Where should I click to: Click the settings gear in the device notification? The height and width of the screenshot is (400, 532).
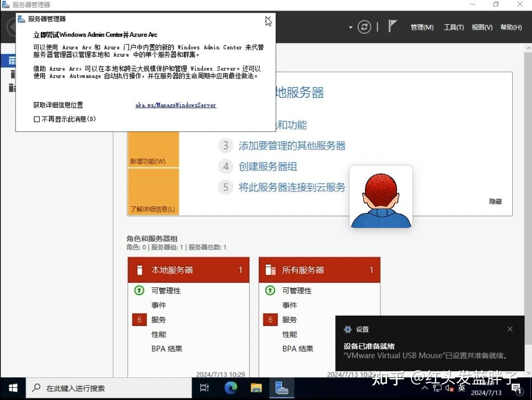(347, 329)
